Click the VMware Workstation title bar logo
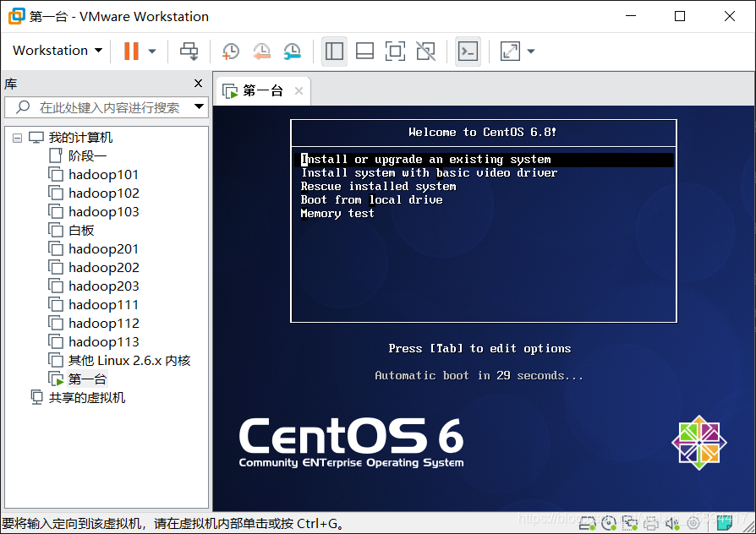The width and height of the screenshot is (756, 534). 16,16
